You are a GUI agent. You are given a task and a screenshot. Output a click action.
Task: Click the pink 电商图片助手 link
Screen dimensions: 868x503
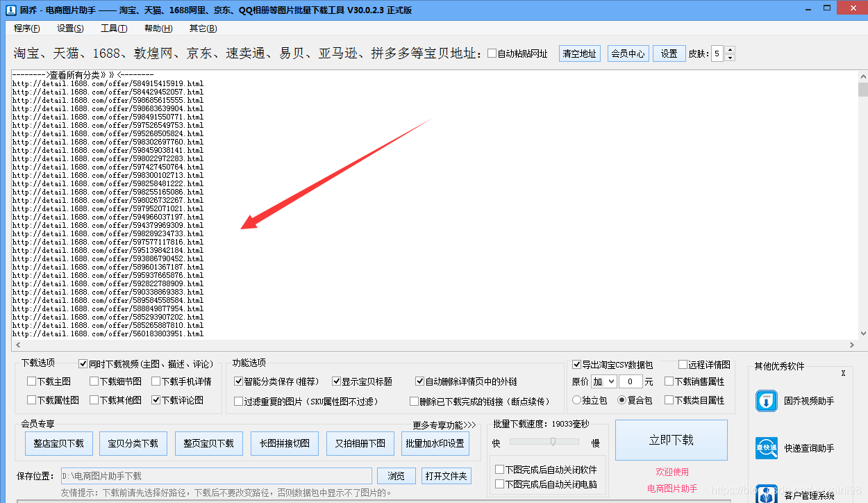(x=672, y=488)
